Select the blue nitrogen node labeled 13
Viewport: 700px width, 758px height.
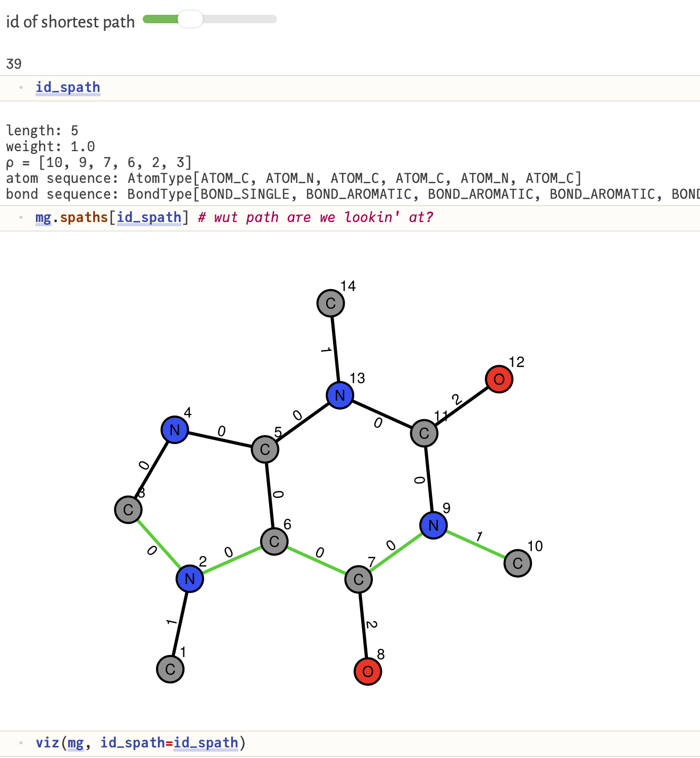coord(339,395)
